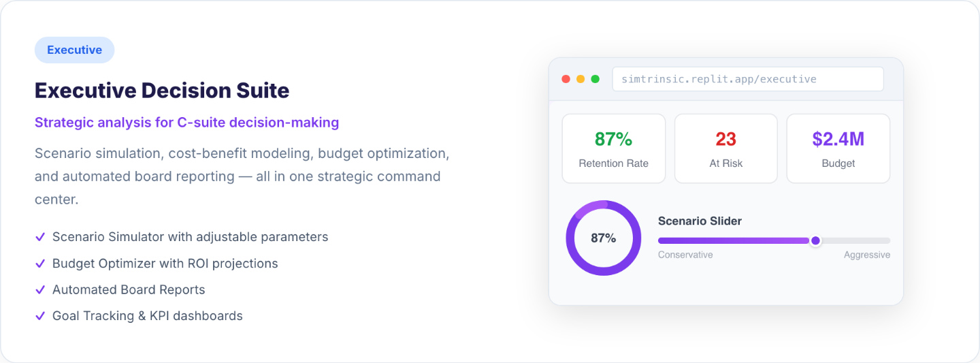The height and width of the screenshot is (363, 980).
Task: Click checkmark beside Scenario Simulator feature
Action: (40, 237)
